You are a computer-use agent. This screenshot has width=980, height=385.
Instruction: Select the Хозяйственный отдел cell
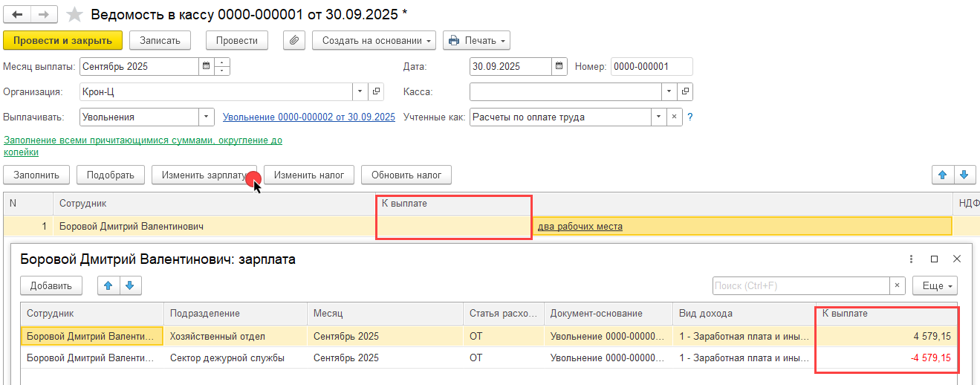pos(236,336)
